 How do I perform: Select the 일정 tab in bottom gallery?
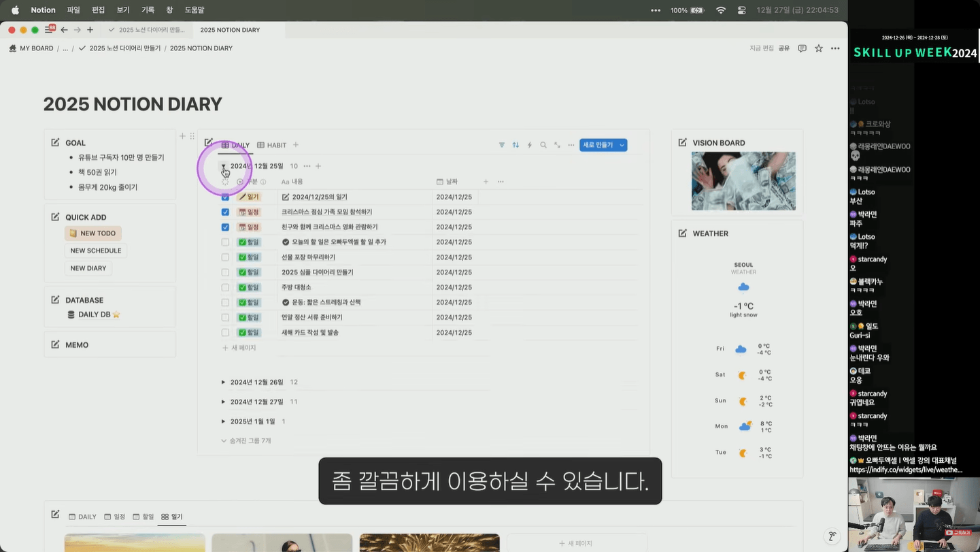point(114,517)
